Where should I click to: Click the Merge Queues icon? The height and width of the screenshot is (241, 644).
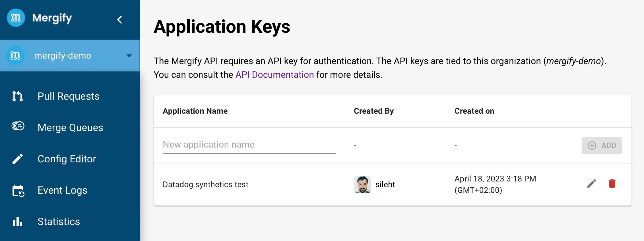[18, 126]
